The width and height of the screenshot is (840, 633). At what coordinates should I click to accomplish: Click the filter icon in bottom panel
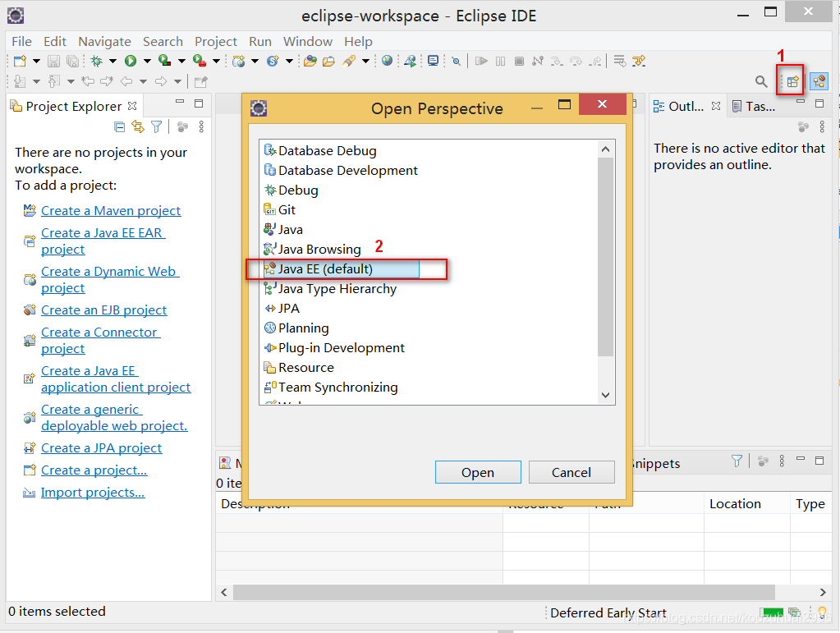[x=737, y=461]
